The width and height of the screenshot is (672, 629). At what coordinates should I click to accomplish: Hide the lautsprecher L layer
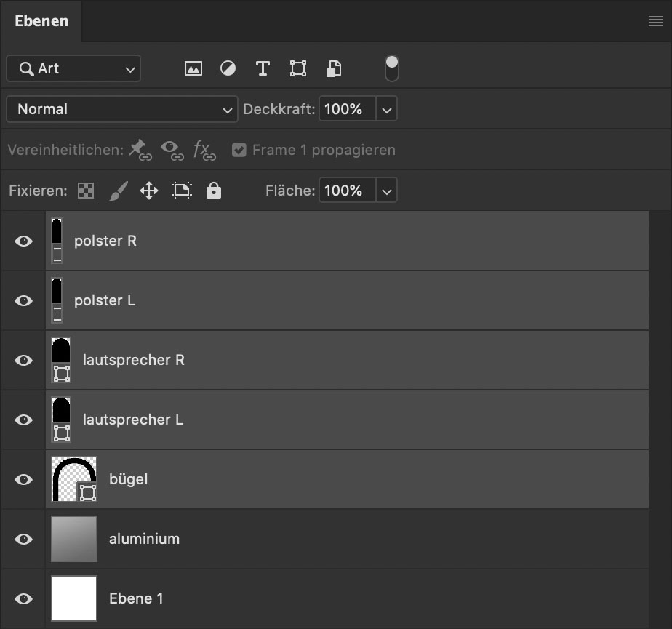(x=23, y=420)
